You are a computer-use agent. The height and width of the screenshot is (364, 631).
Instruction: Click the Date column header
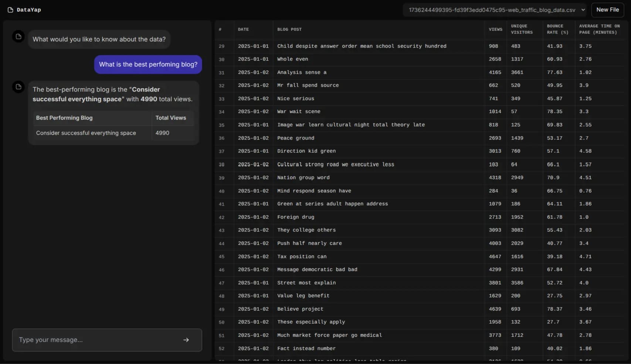tap(243, 30)
